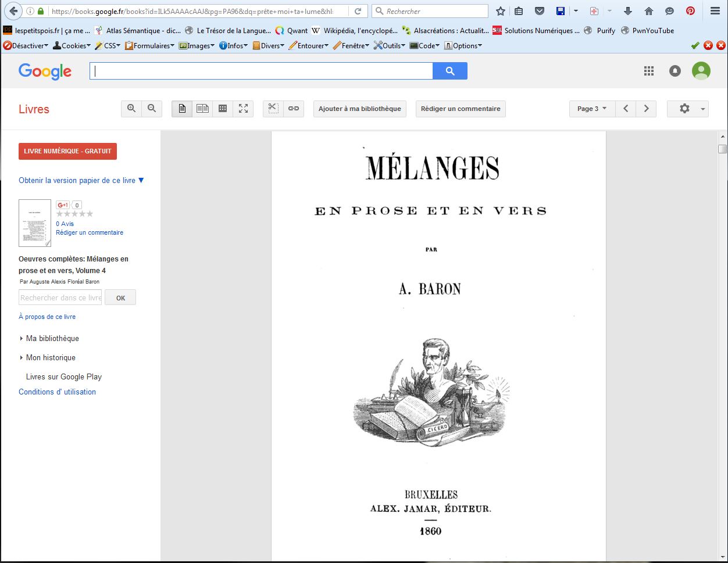Go to previous page arrow
The height and width of the screenshot is (563, 728).
(626, 109)
